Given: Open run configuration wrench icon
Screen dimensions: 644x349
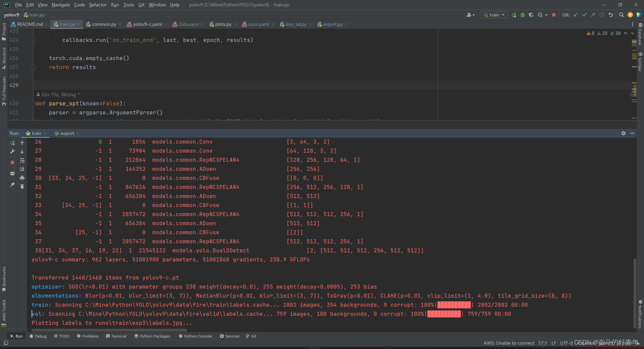Looking at the screenshot, I should [12, 151].
